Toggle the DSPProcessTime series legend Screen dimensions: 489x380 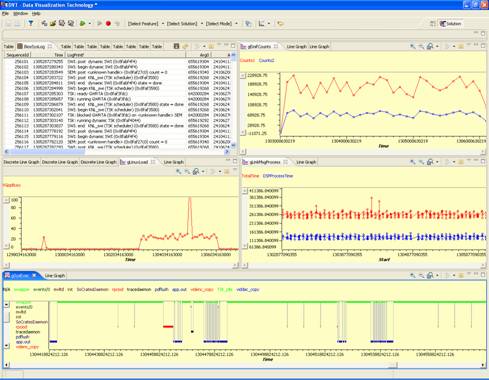click(x=278, y=176)
